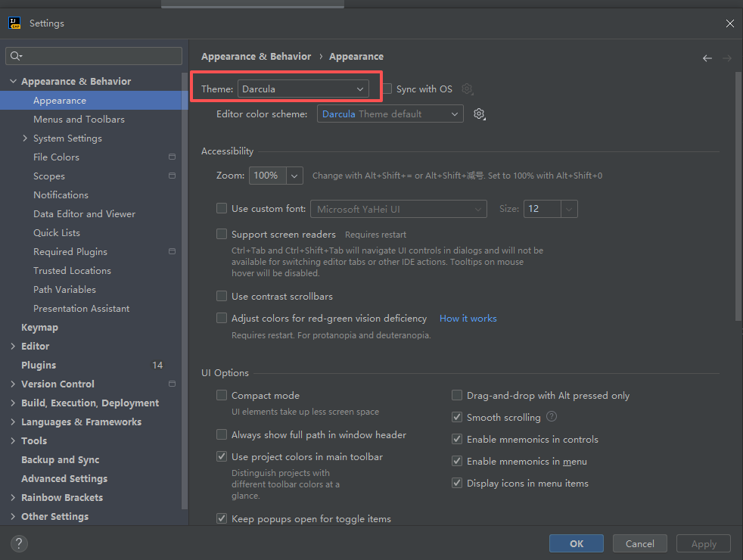Open the Theme dropdown showing Darcula

click(303, 89)
